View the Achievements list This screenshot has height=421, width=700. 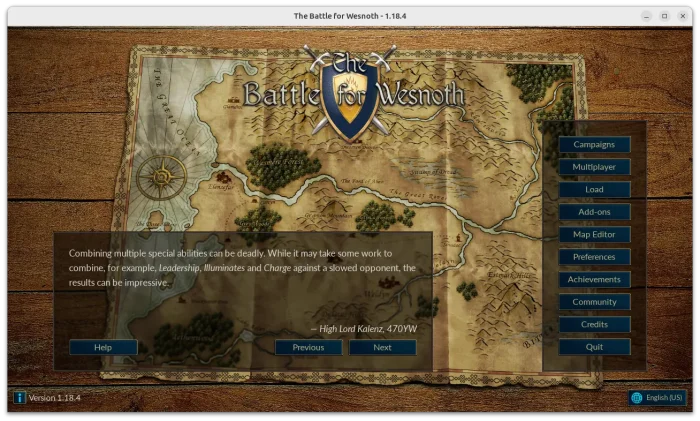[x=594, y=279]
